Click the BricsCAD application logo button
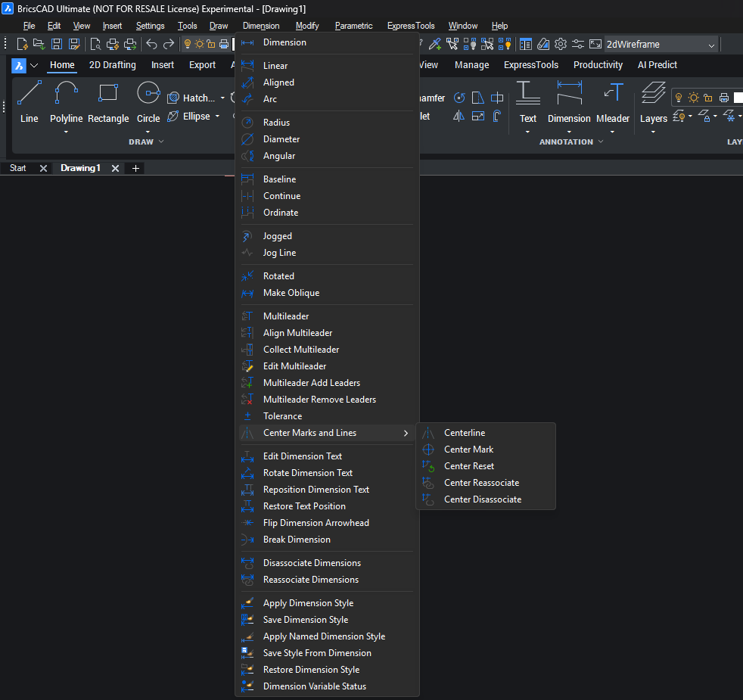The image size is (743, 700). point(18,65)
